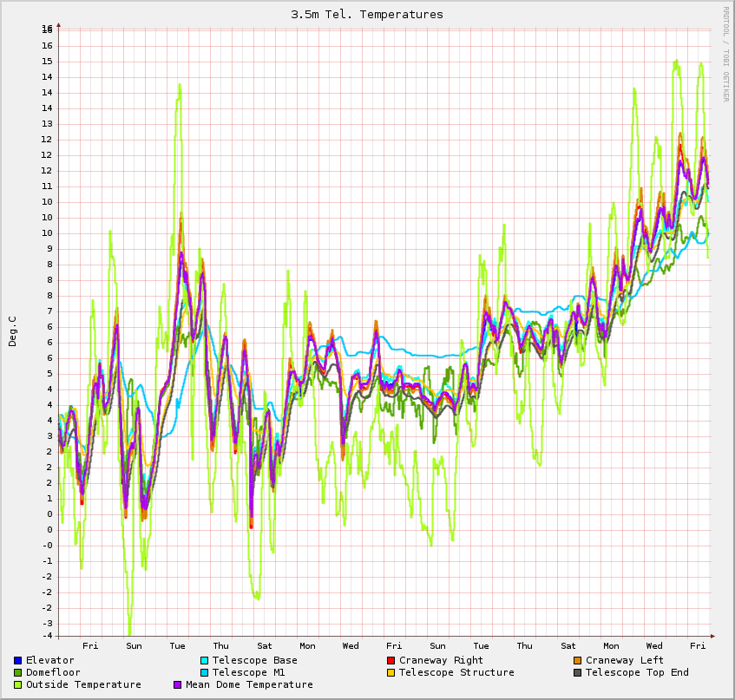The image size is (735, 700).
Task: Click the "Outside Temperature" legend text
Action: pyautogui.click(x=83, y=685)
